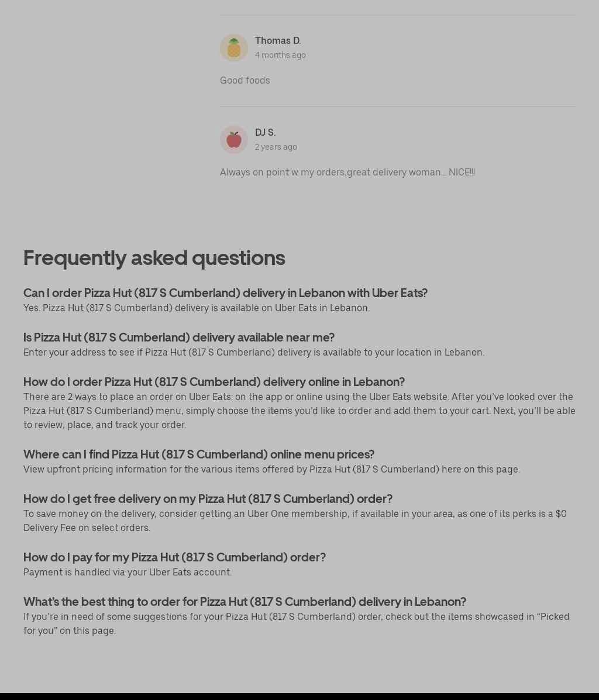Click the 'Always on point' review text
This screenshot has width=599, height=700.
[347, 172]
